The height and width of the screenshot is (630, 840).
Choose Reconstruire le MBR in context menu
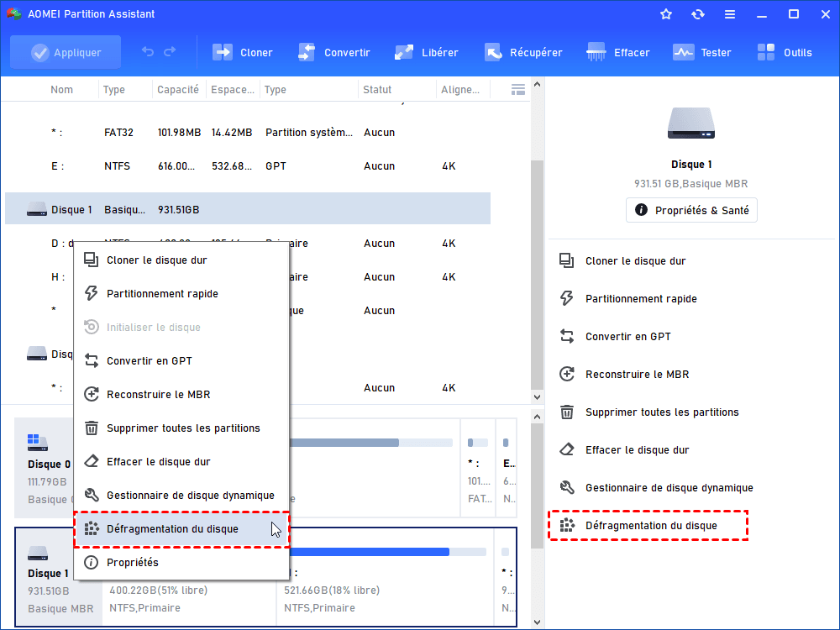181,395
